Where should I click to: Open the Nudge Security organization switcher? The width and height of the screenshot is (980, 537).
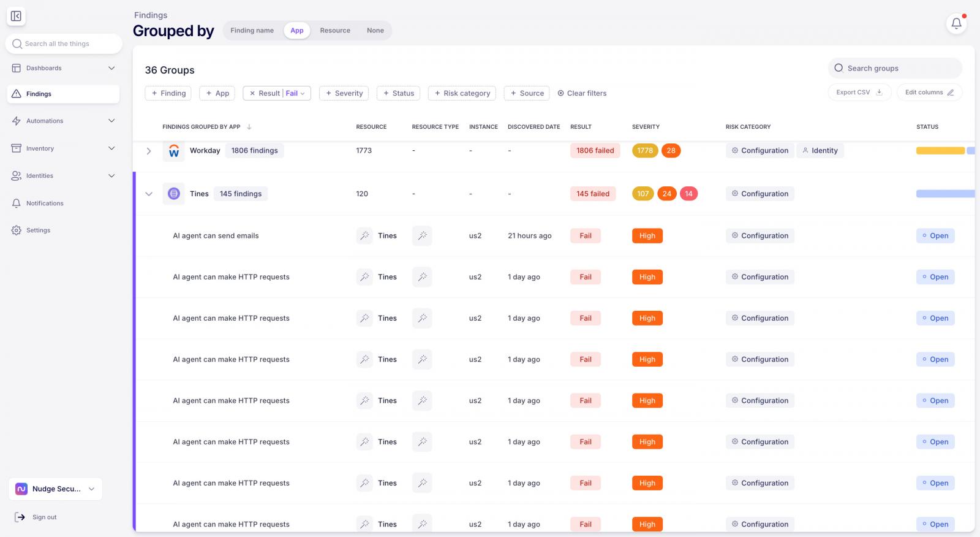55,489
